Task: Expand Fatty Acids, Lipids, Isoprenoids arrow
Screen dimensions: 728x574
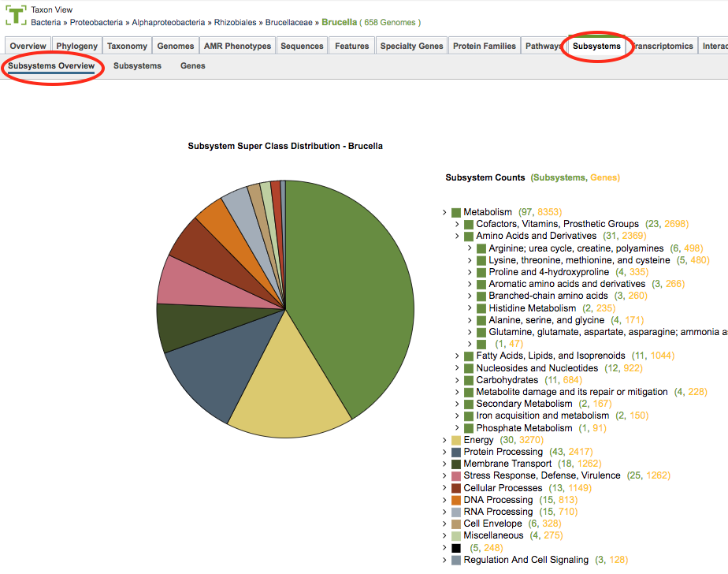Action: 457,356
